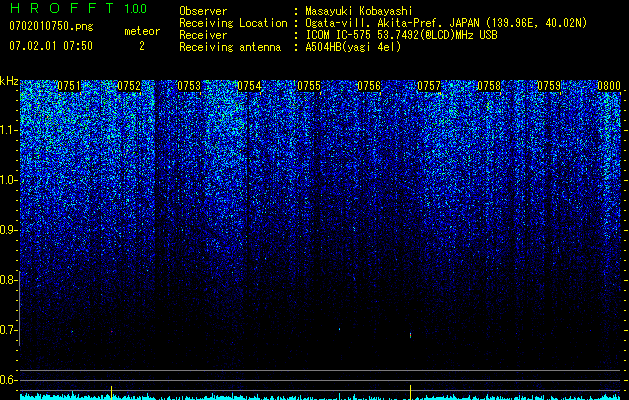The height and width of the screenshot is (400, 629).
Task: Click the ICOM IC-575 receiver text
Action: (401, 35)
